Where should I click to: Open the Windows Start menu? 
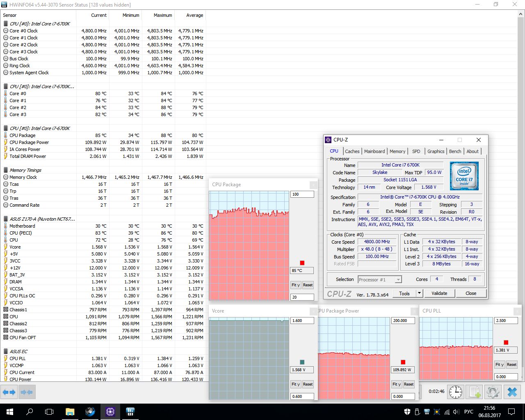[10, 412]
